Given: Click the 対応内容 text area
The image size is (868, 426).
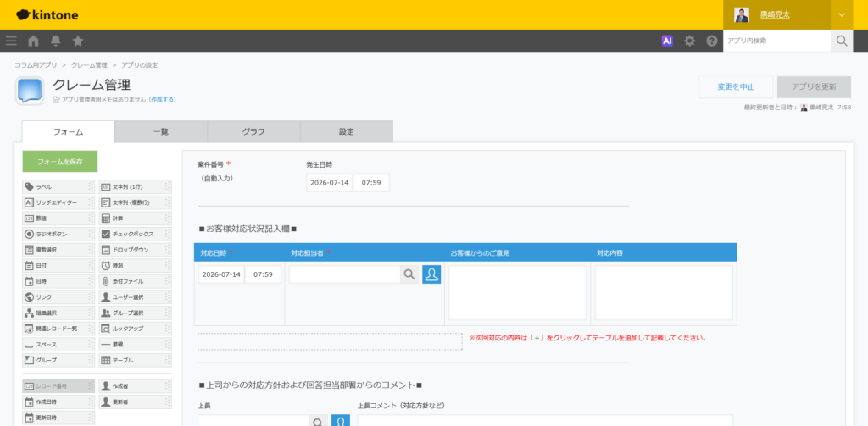Looking at the screenshot, I should click(664, 293).
